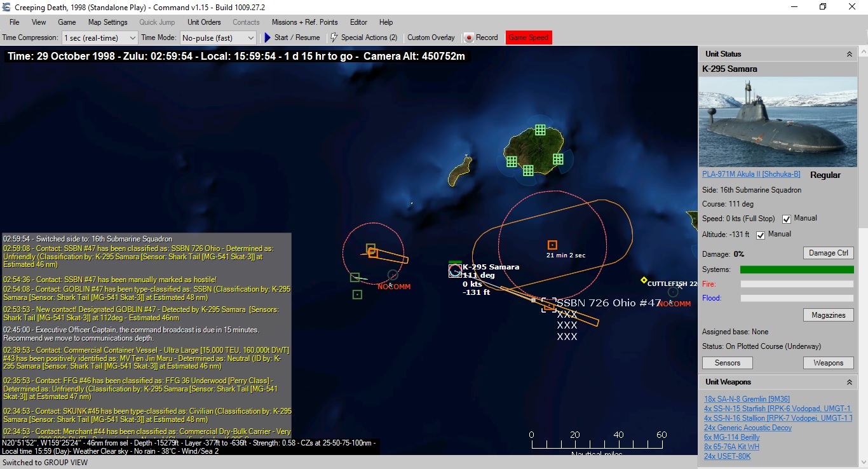Viewport: 868px width, 469px height.
Task: Click the 'Switched to GROUP VIEW' status text
Action: pos(45,463)
